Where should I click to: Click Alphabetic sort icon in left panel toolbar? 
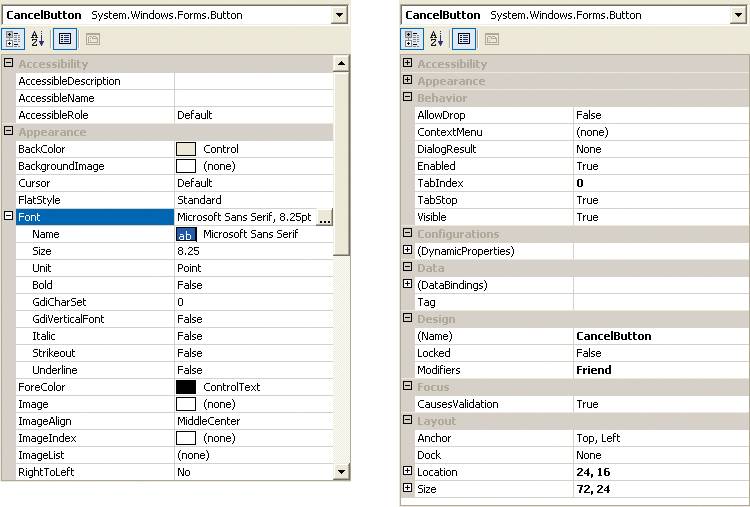[x=38, y=39]
